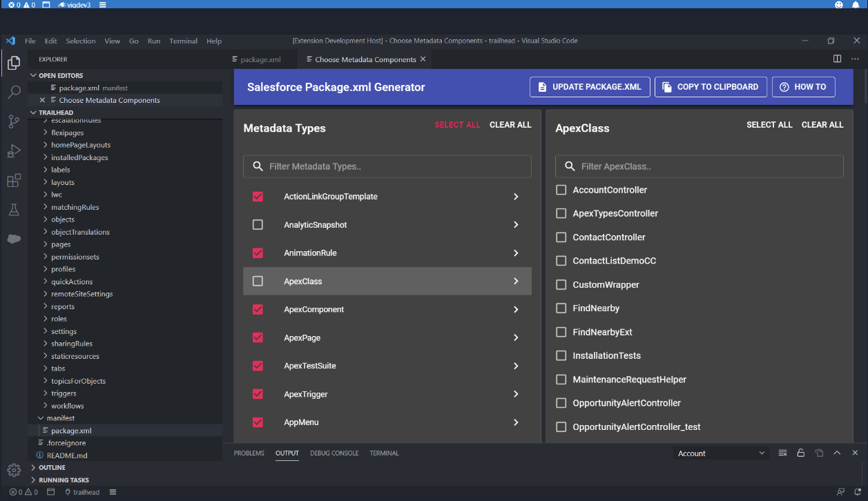The height and width of the screenshot is (501, 868).
Task: Open the Run and Debug view
Action: [x=14, y=151]
